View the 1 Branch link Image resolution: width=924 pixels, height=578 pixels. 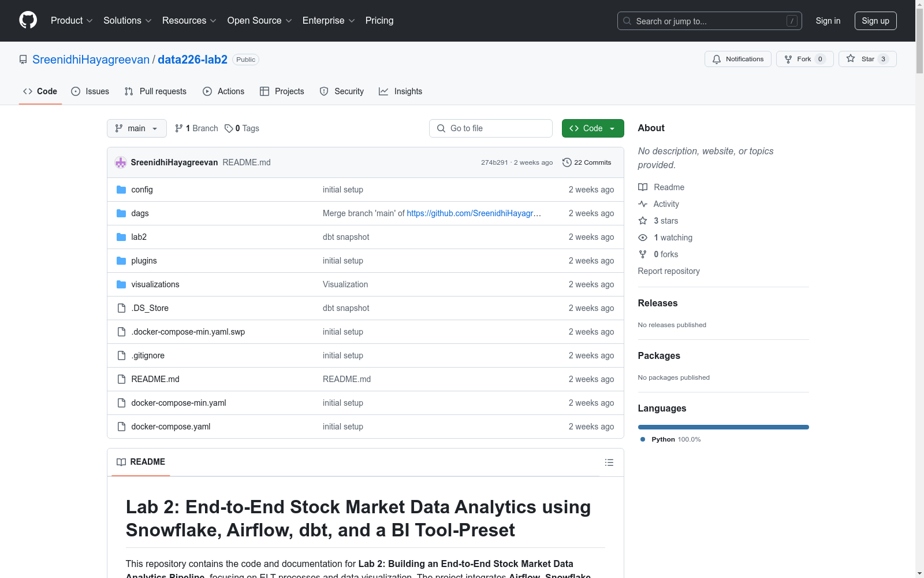click(x=197, y=128)
